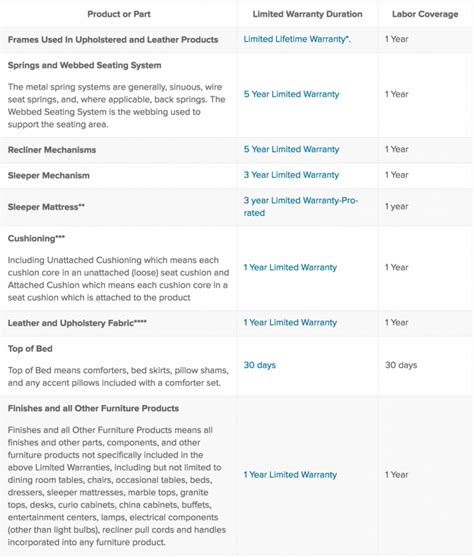Open 5 Year Limited Warranty for Springs
Screen dimensions: 474x557
[291, 94]
